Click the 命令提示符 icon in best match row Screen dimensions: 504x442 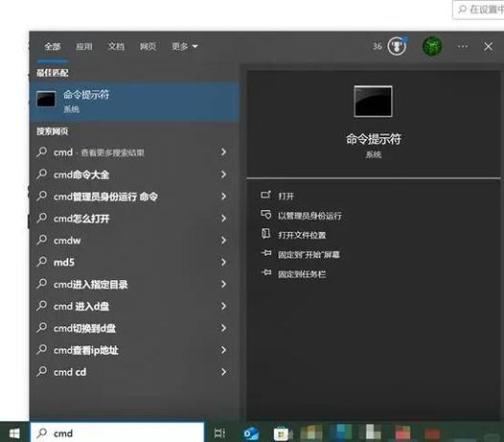(x=46, y=99)
